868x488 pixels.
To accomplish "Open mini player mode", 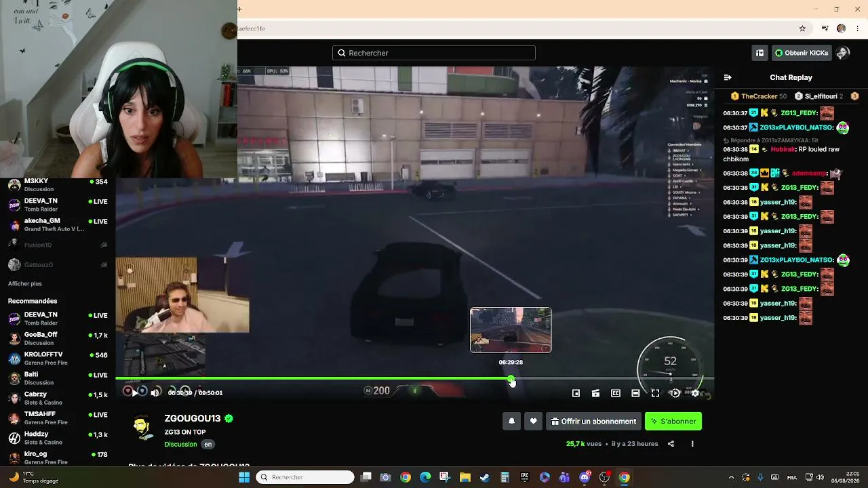I will tap(576, 393).
